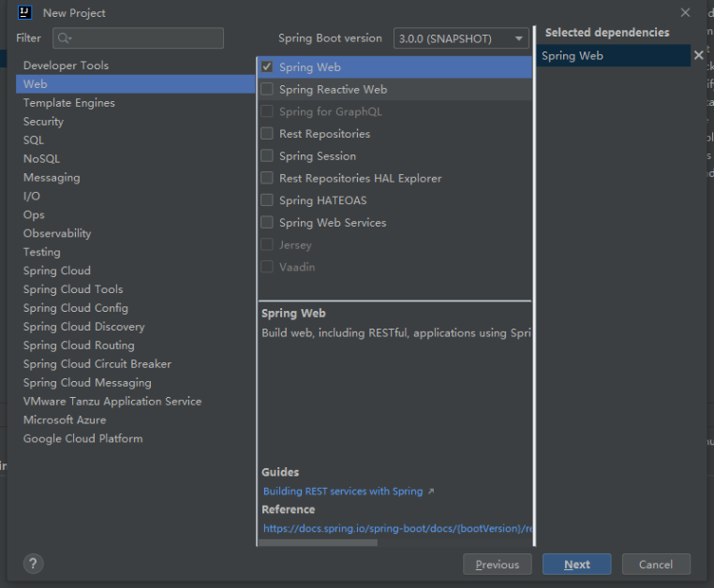Image resolution: width=714 pixels, height=588 pixels.
Task: Select Spring Cloud Discovery category
Action: (135, 327)
